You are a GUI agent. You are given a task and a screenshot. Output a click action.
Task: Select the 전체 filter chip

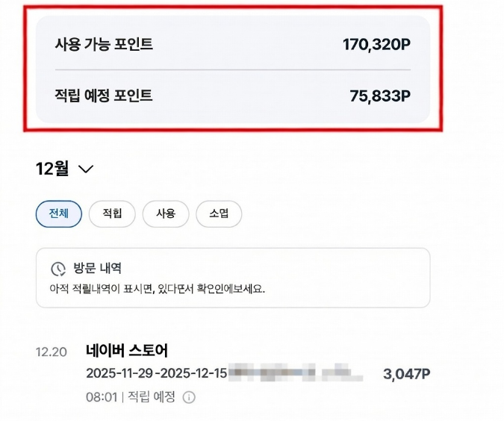59,214
